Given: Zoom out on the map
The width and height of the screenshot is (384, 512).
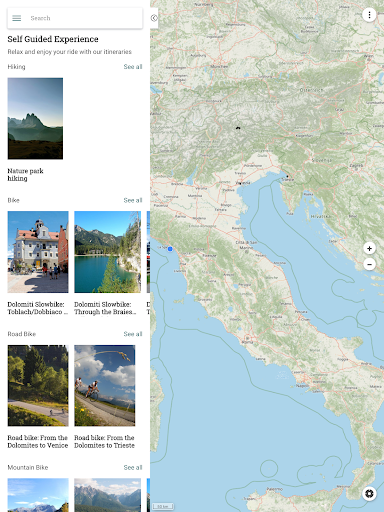Looking at the screenshot, I should [369, 264].
